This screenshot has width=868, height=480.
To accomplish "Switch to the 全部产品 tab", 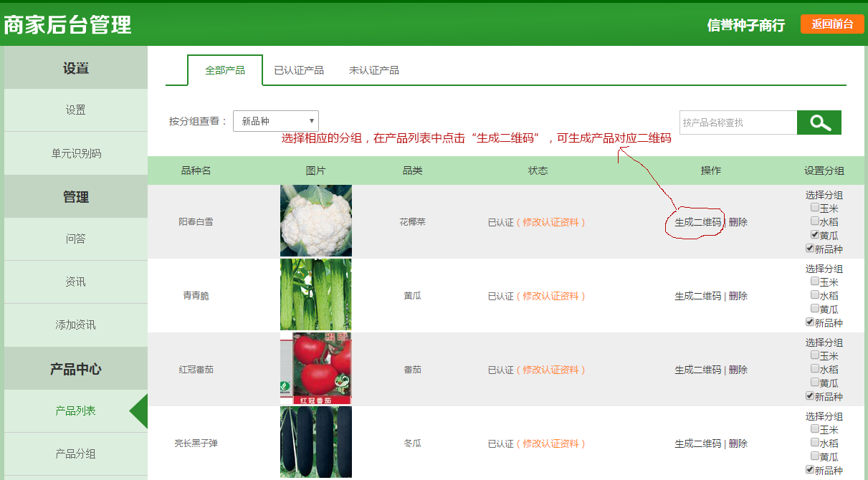I will click(x=225, y=70).
